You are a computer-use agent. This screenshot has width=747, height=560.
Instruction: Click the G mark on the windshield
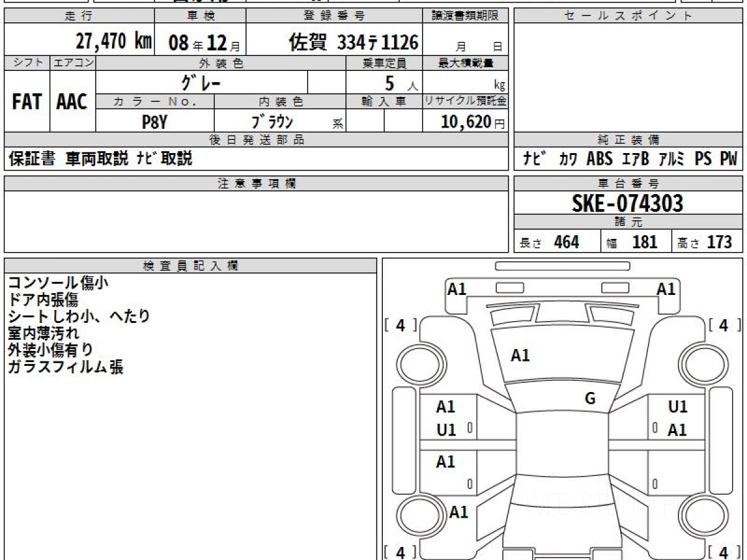pos(590,399)
